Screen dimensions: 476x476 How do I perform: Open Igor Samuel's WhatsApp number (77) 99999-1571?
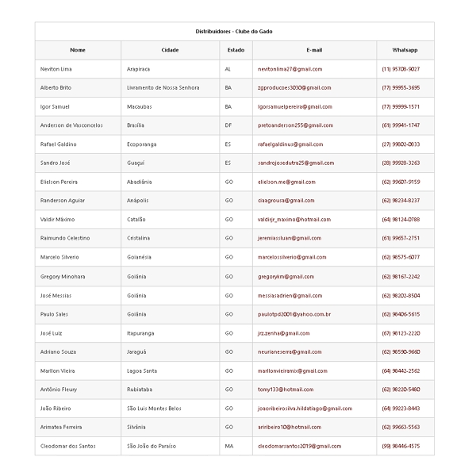tap(401, 107)
